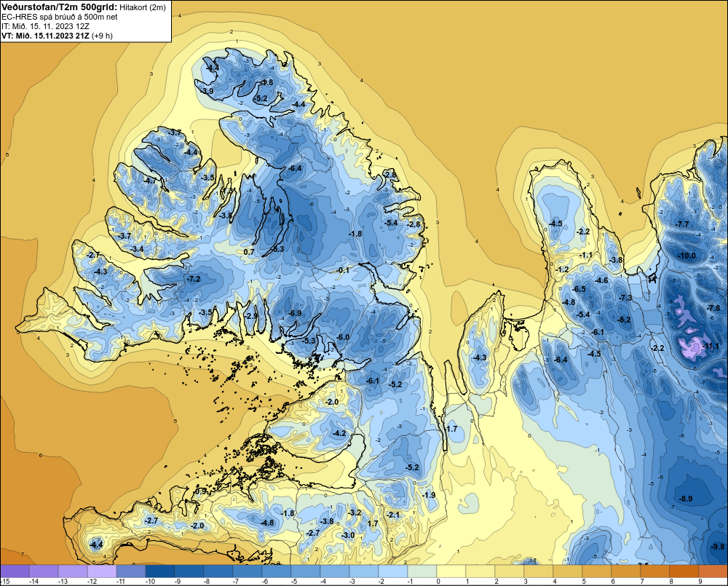Viewport: 728px width, 586px height.
Task: Click the '-1.9' temperature value
Action: tap(430, 495)
